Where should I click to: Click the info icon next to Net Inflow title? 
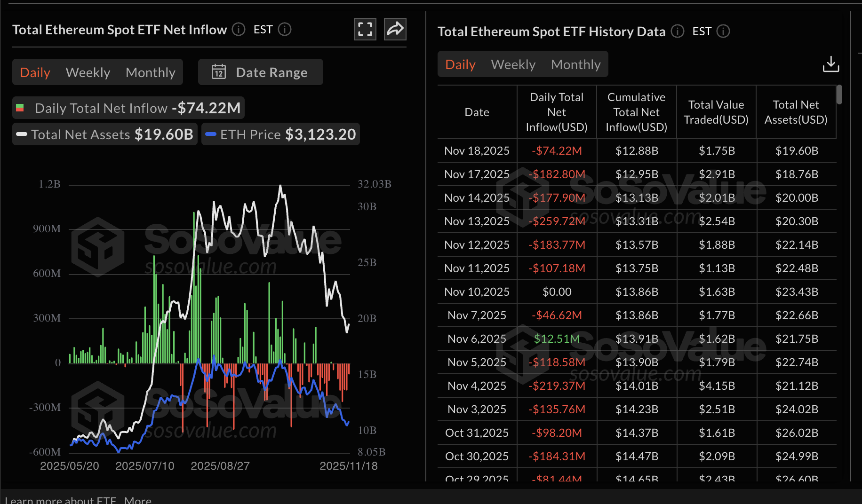tap(238, 29)
